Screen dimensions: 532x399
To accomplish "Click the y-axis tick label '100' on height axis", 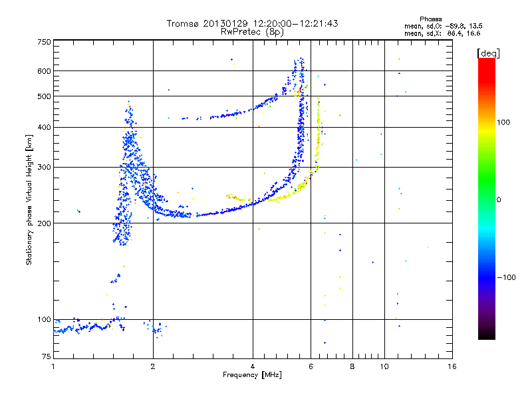I will pos(44,319).
